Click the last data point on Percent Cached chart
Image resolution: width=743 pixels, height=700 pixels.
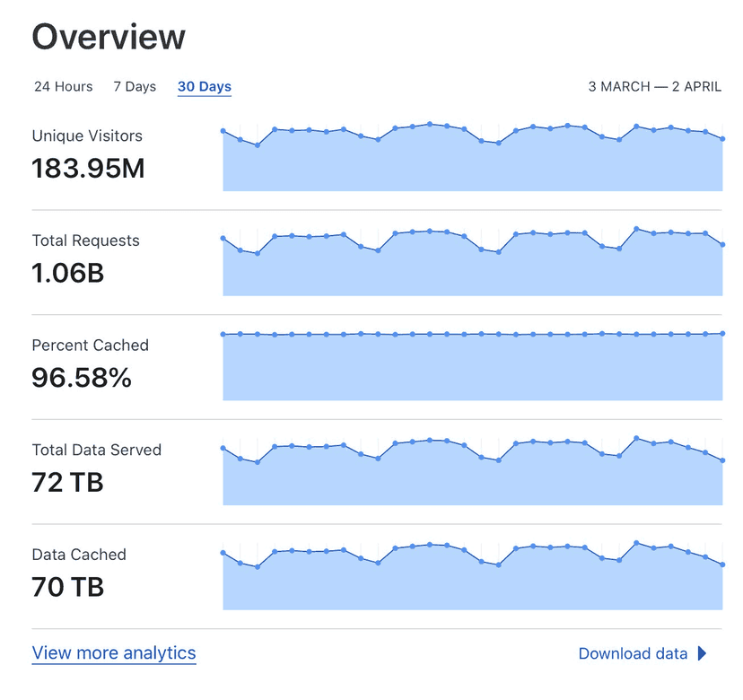(722, 333)
